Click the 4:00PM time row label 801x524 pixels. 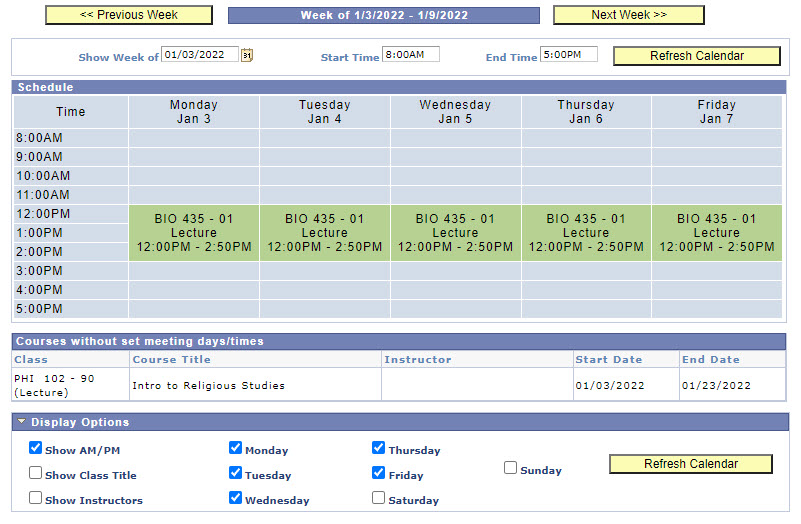[70, 290]
